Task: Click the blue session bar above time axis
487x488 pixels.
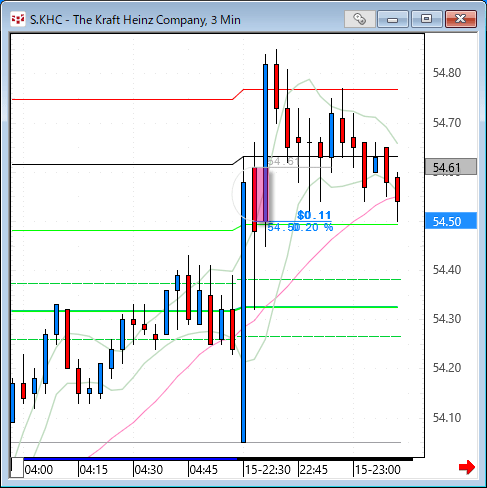Action: 130,459
